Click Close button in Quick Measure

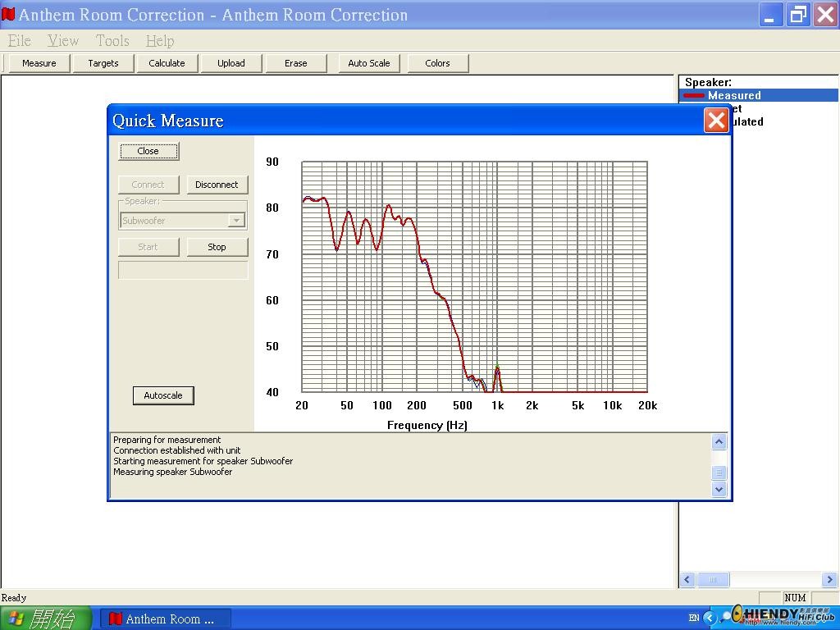(148, 151)
